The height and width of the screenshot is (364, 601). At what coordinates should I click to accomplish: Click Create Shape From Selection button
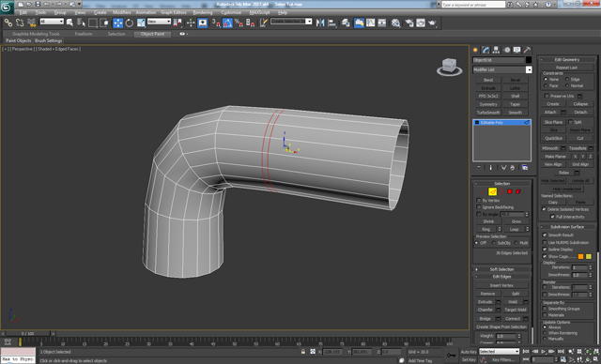click(x=501, y=326)
